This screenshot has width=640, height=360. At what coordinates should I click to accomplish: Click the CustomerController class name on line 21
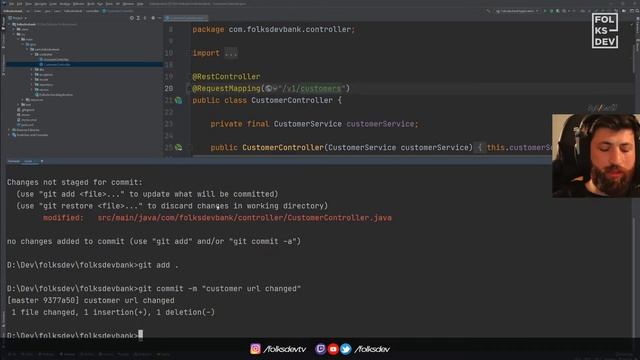[x=292, y=100]
